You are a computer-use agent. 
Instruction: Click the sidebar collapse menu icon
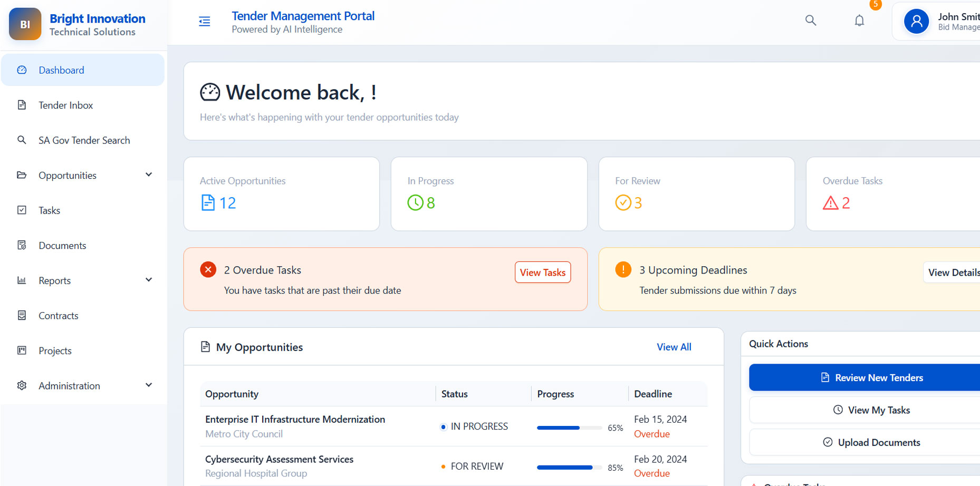click(204, 22)
